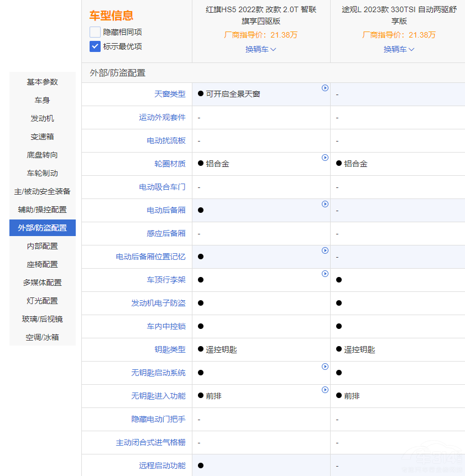Click play icon in 天窗类型 row
Screen dimensions: 465x476
(325, 88)
